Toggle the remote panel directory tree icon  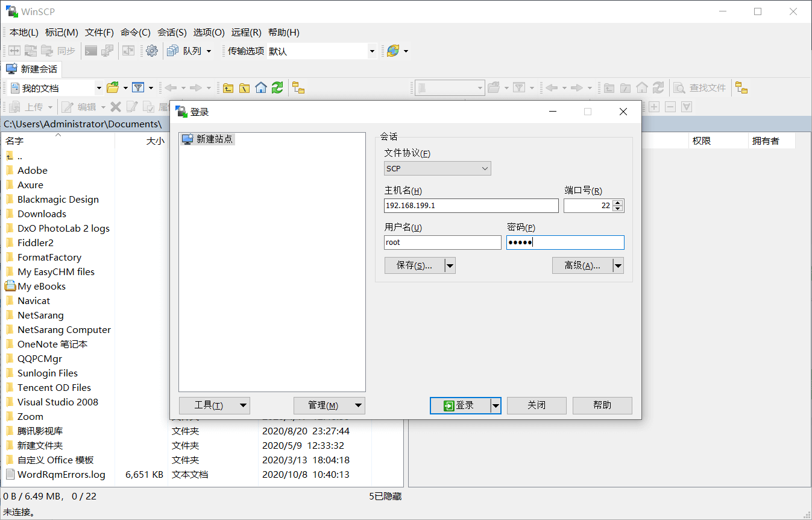point(741,88)
